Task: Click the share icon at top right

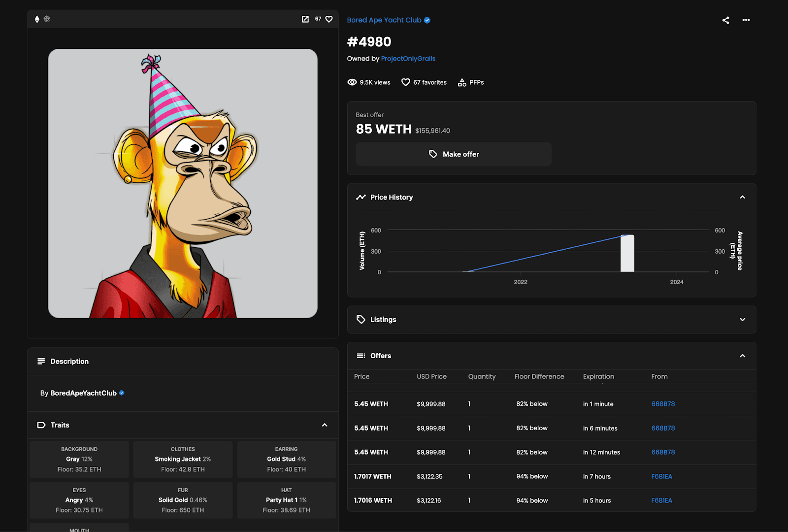Action: [726, 20]
